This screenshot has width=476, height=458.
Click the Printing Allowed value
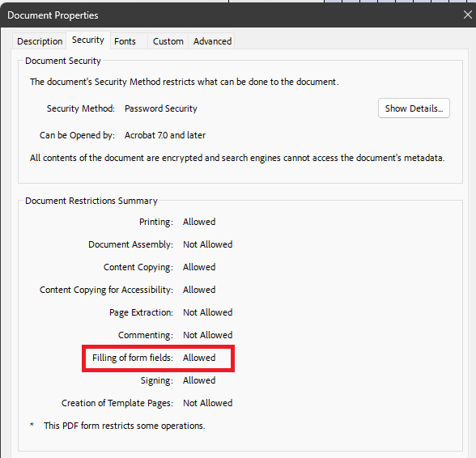199,222
